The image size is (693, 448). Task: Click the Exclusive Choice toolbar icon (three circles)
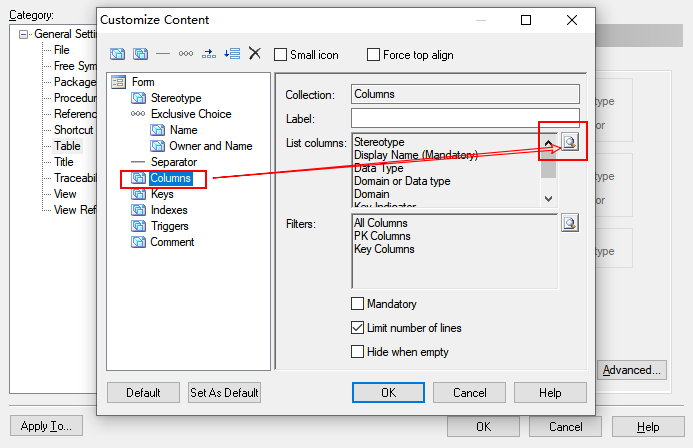[185, 54]
